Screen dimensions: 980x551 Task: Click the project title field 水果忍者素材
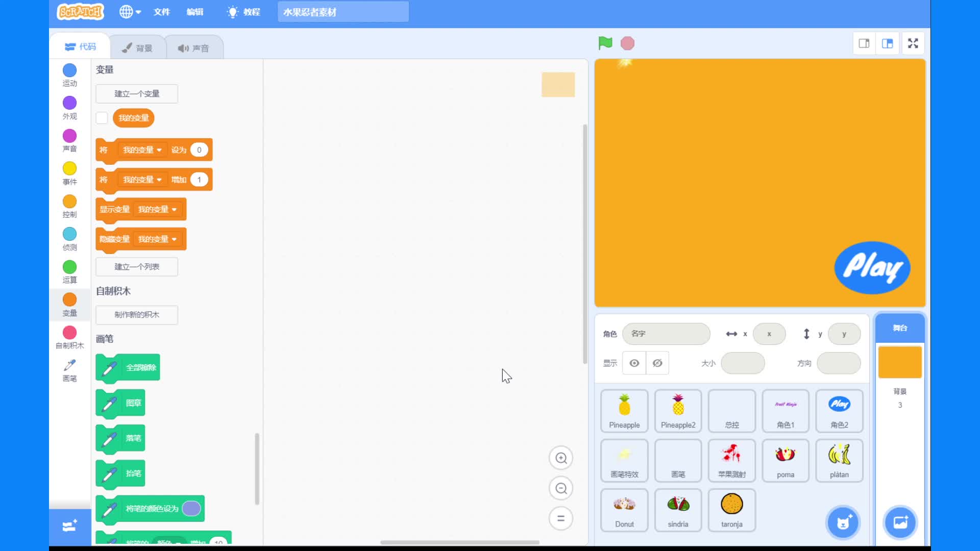[343, 12]
